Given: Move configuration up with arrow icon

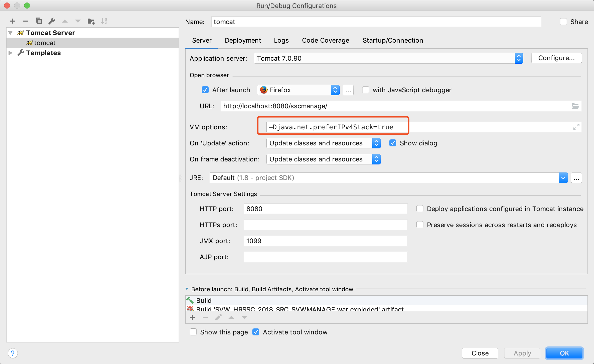Looking at the screenshot, I should [x=65, y=21].
